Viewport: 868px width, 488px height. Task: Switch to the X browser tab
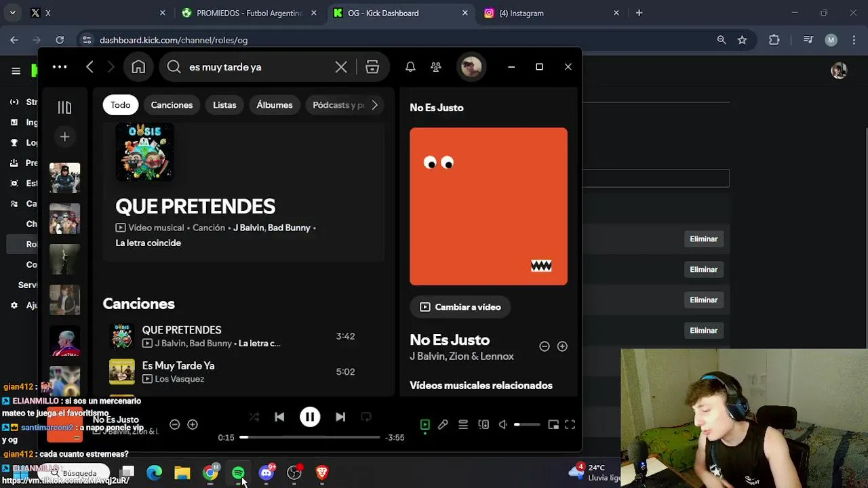click(x=98, y=13)
